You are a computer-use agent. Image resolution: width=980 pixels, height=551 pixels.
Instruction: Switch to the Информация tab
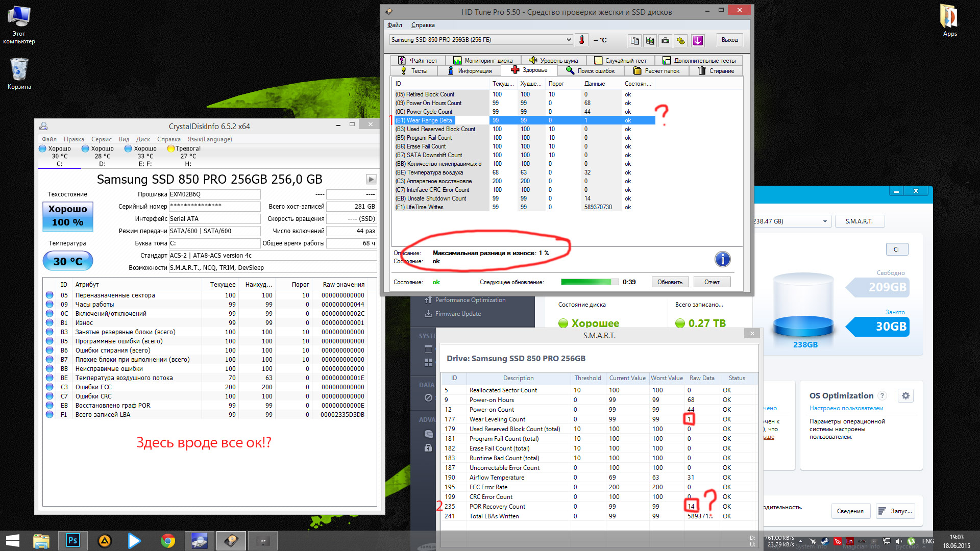coord(470,71)
